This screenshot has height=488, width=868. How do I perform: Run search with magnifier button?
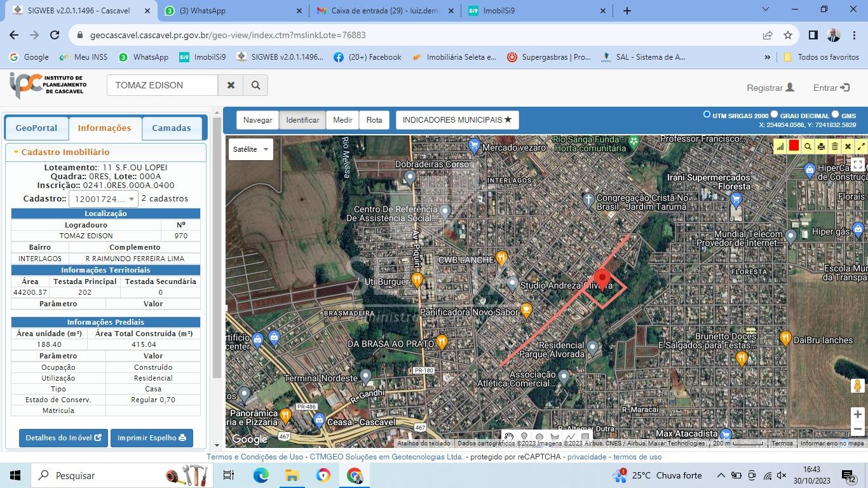255,85
